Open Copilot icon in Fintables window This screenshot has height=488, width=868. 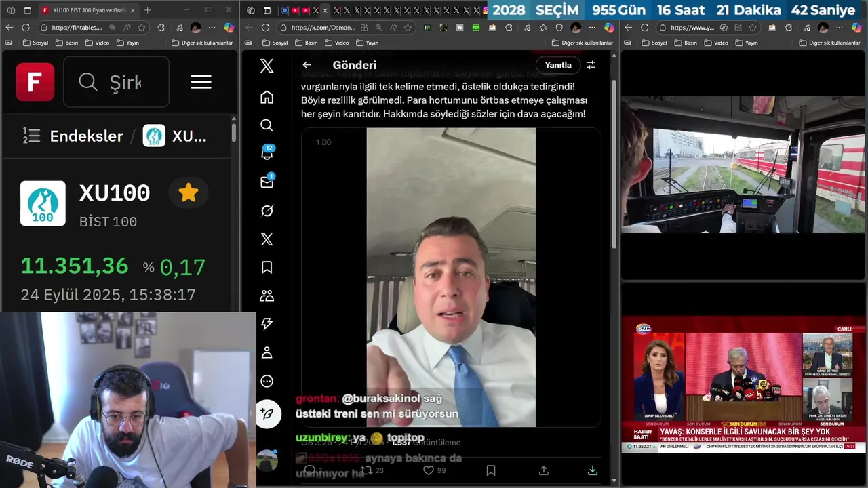[229, 27]
